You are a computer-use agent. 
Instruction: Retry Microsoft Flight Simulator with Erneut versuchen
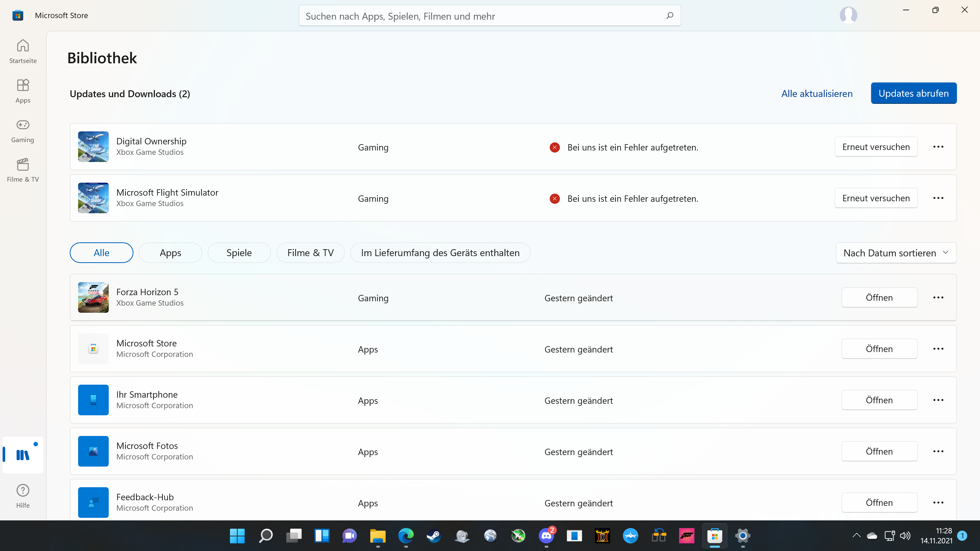(x=876, y=198)
